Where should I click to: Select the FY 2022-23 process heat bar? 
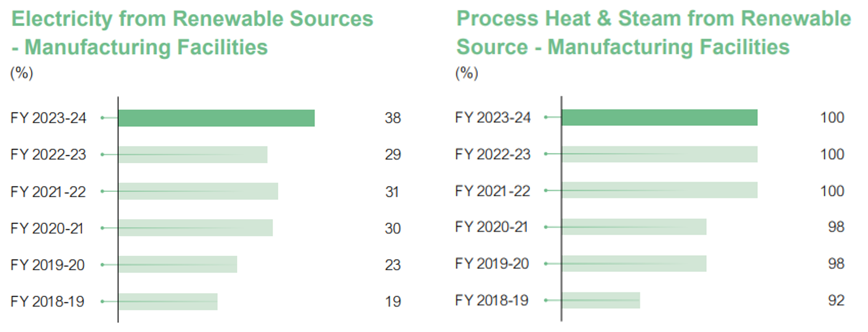pos(659,154)
